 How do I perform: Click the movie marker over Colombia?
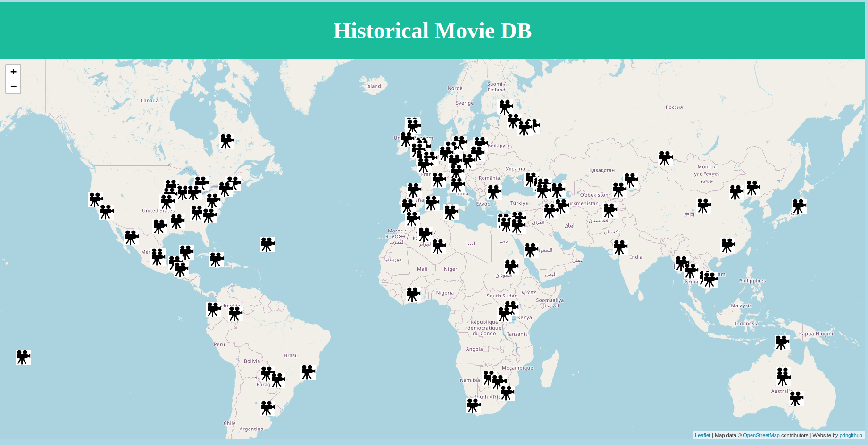(213, 309)
